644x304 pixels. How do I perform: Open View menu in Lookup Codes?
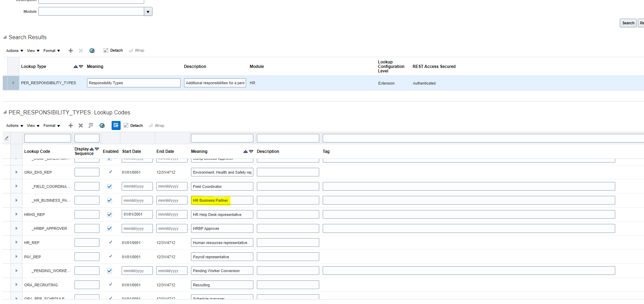coord(33,125)
